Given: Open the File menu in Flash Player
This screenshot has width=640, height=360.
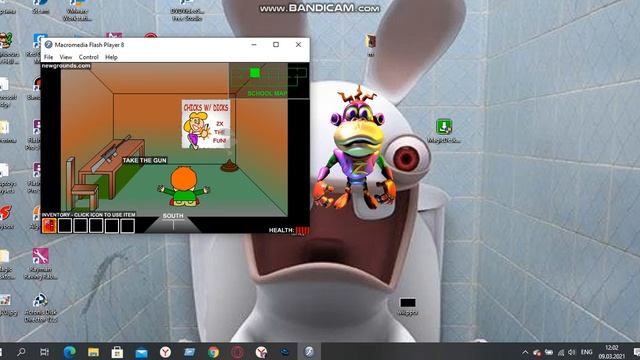Looking at the screenshot, I should (x=49, y=57).
